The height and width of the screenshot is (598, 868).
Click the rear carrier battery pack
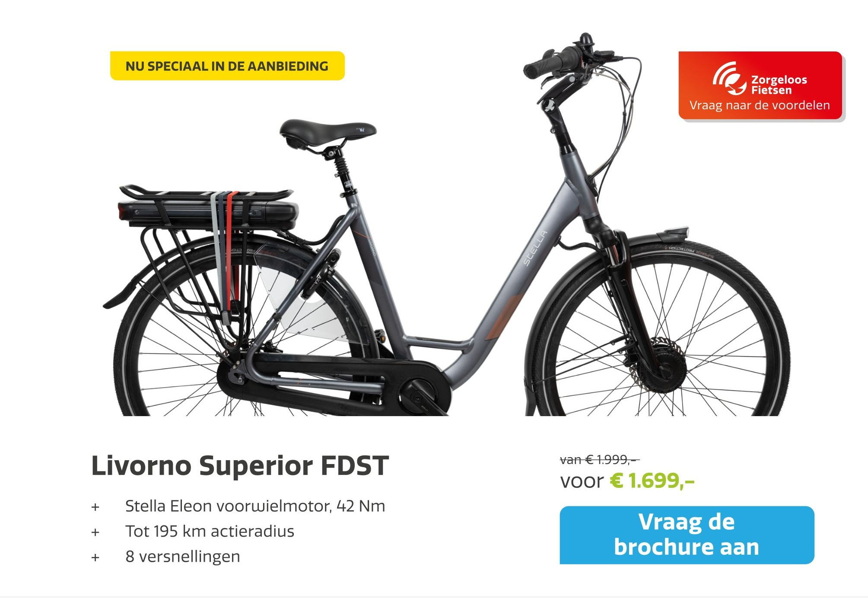tap(207, 214)
